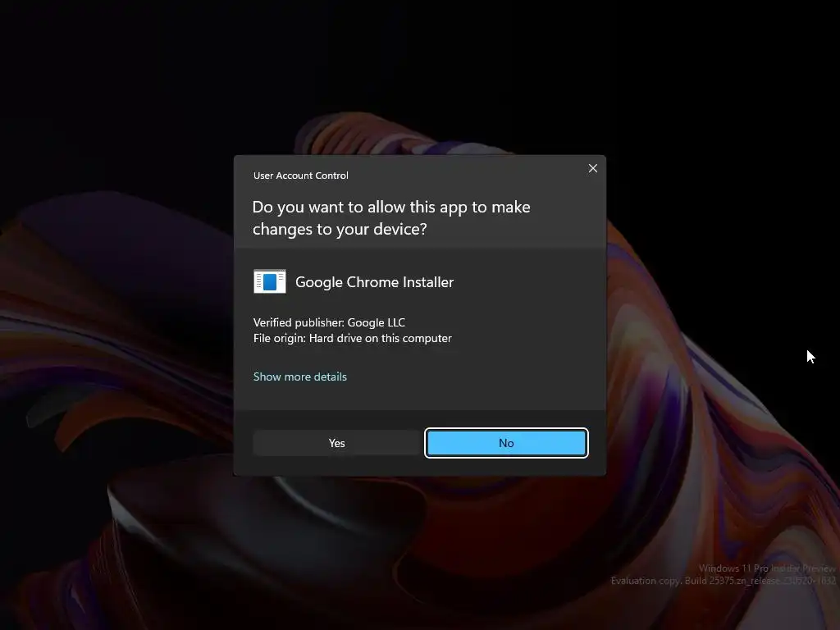The image size is (840, 630).
Task: Open the Show more details link
Action: (x=300, y=377)
